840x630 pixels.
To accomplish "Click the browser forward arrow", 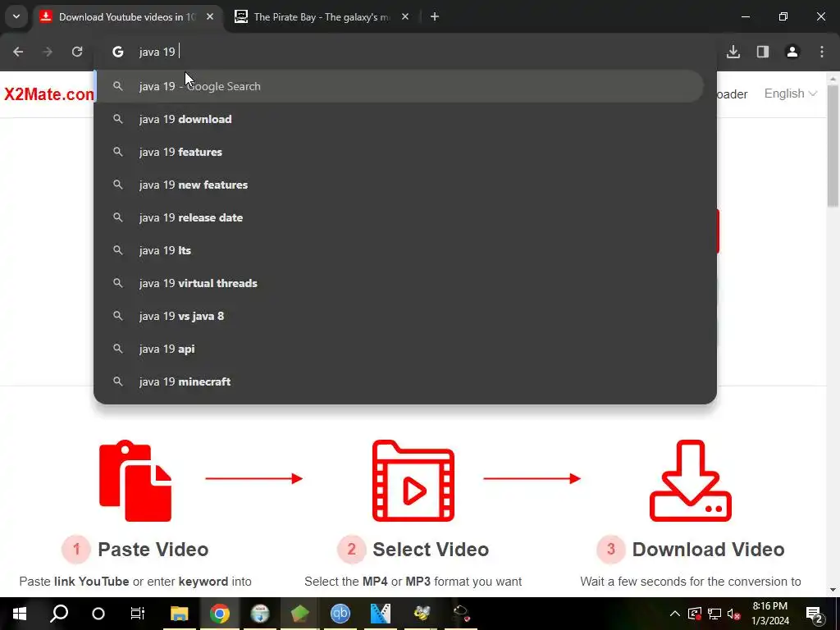I will coord(48,52).
